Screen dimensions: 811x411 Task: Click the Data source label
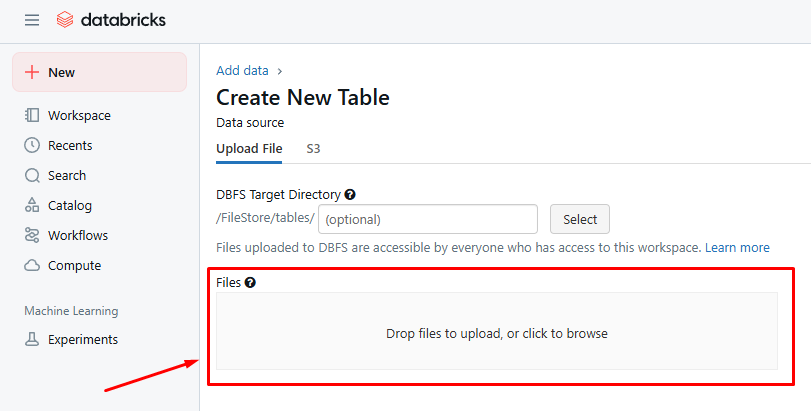coord(250,123)
